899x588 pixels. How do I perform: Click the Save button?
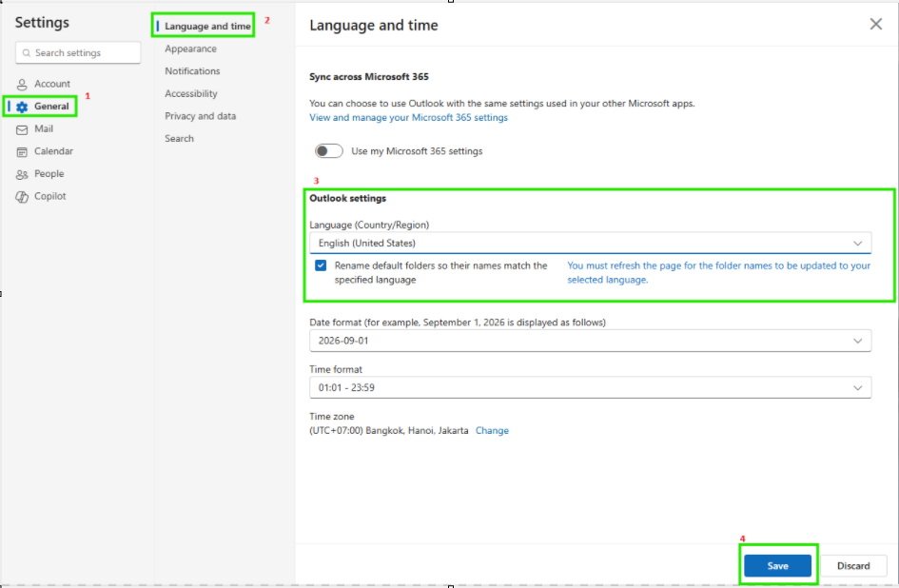777,565
